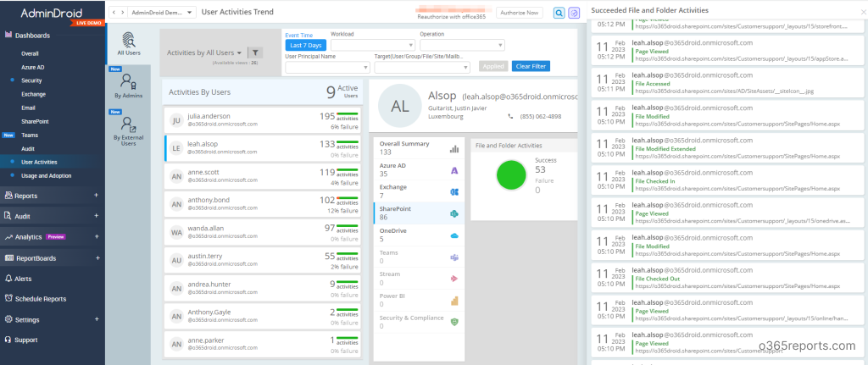Open the By Admins view icon
The image size is (868, 365).
(129, 82)
